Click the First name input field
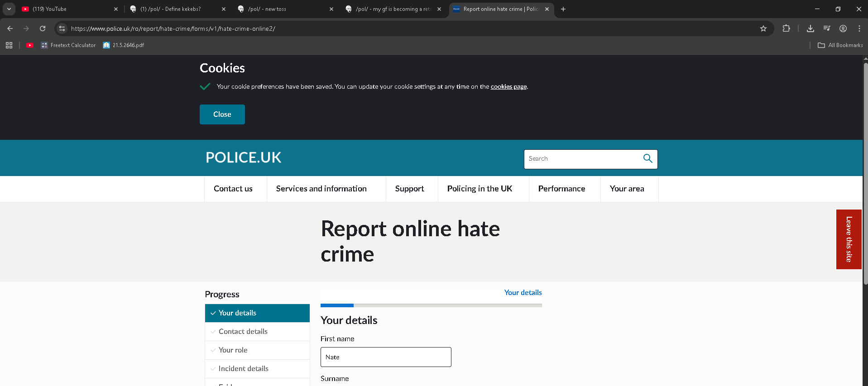Screen dimensions: 868x386 click(x=386, y=357)
